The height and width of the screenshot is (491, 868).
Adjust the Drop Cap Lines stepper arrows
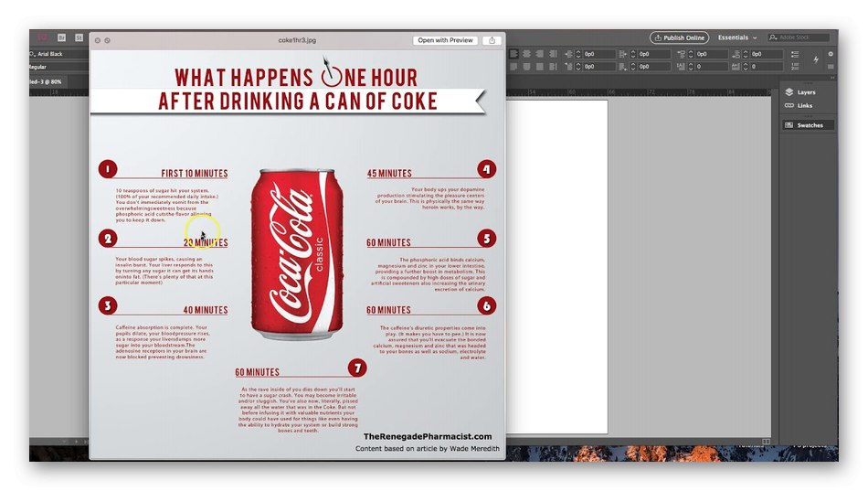tap(691, 67)
